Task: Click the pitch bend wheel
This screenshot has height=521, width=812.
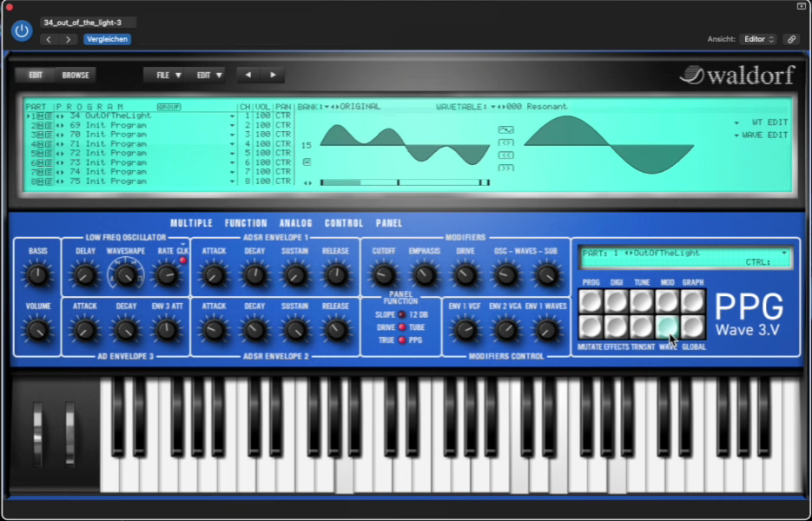Action: pyautogui.click(x=38, y=433)
